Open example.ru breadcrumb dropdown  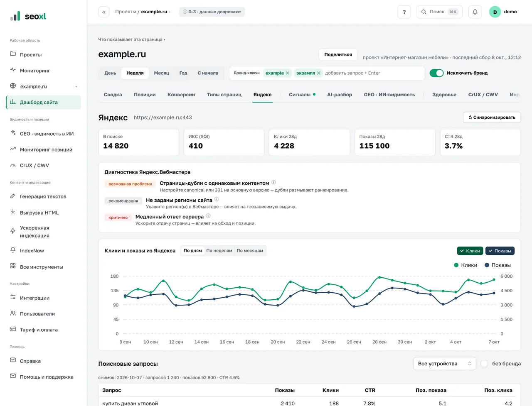point(155,12)
